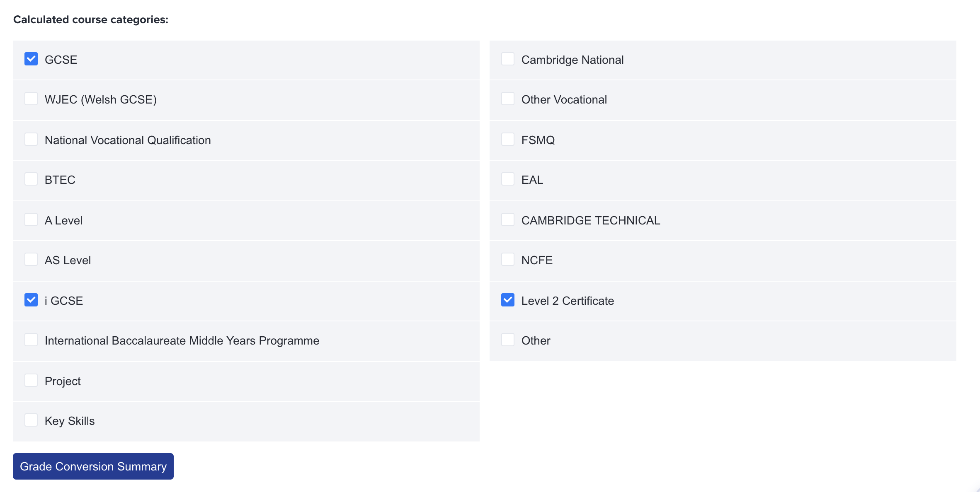Check the A Level checkbox
980x492 pixels.
pos(31,219)
